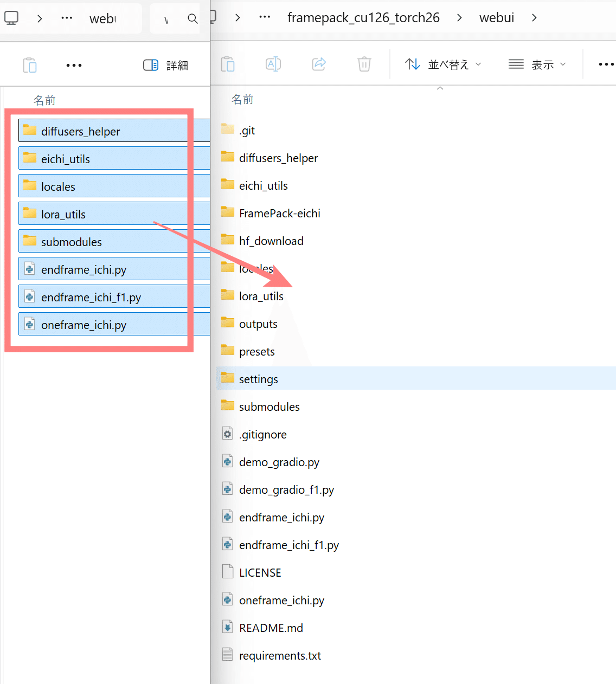
Task: Click the delete (trash) icon in the toolbar
Action: tap(364, 64)
